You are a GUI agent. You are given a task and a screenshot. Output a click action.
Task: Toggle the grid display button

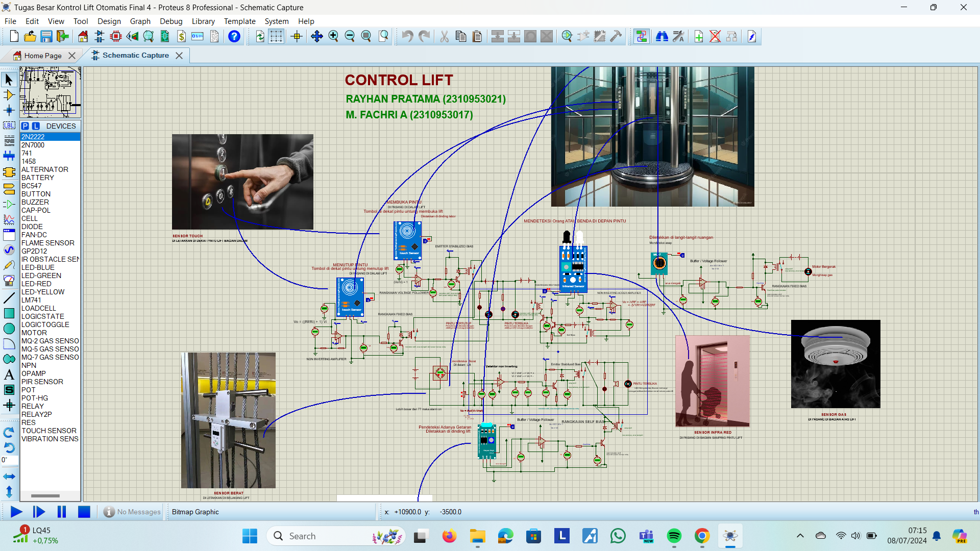(276, 36)
